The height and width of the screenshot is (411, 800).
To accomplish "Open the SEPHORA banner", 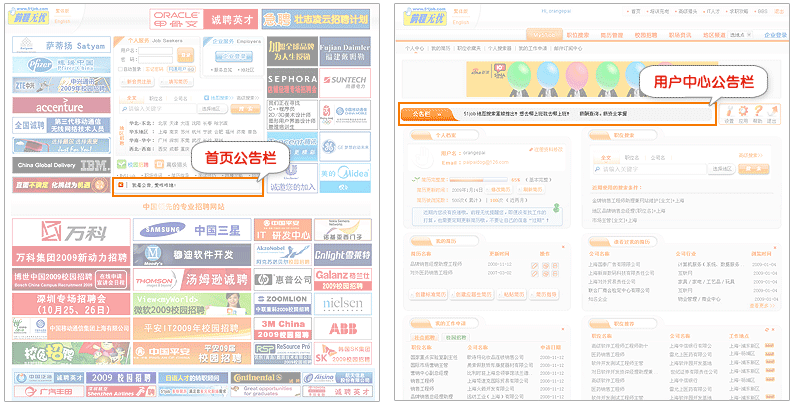I will [292, 83].
